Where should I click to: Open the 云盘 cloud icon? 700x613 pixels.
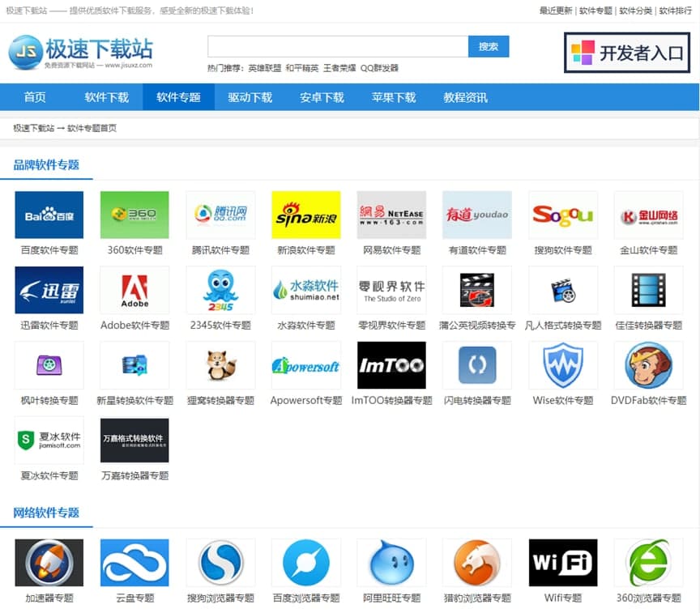click(x=134, y=563)
